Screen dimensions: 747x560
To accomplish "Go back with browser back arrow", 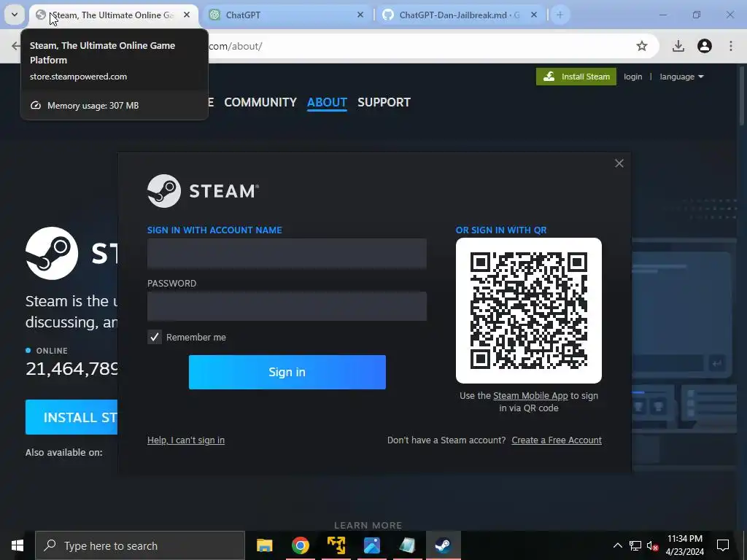I will tap(16, 46).
